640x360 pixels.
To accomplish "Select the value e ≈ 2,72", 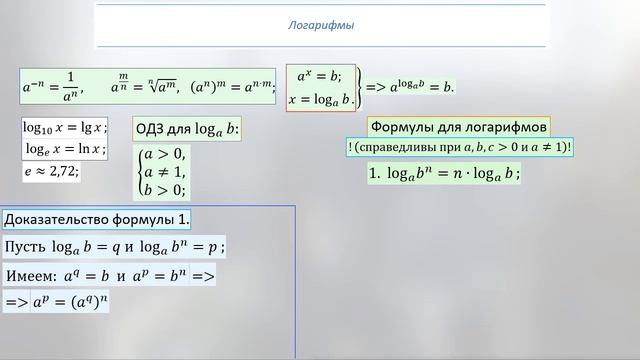I will coord(51,171).
